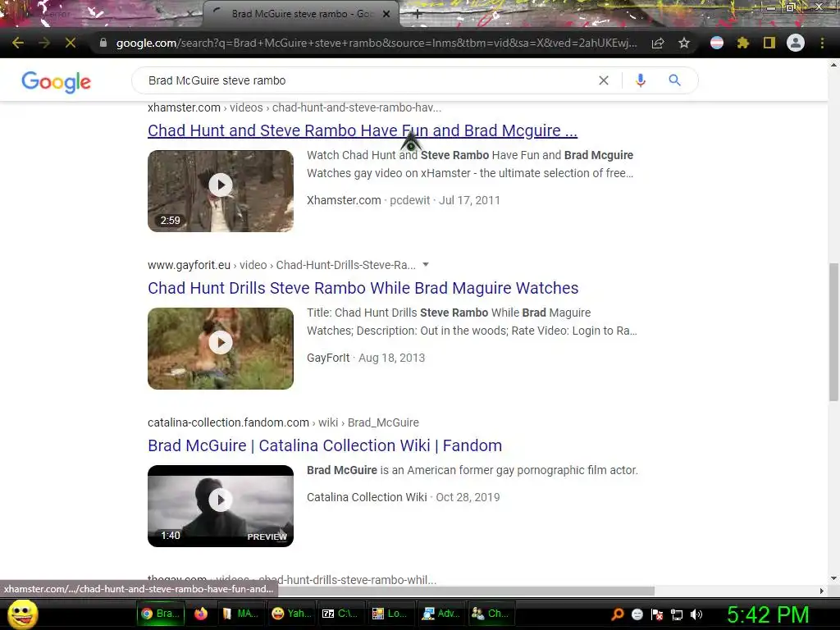
Task: Open the gayforit.eu result title link
Action: [363, 288]
